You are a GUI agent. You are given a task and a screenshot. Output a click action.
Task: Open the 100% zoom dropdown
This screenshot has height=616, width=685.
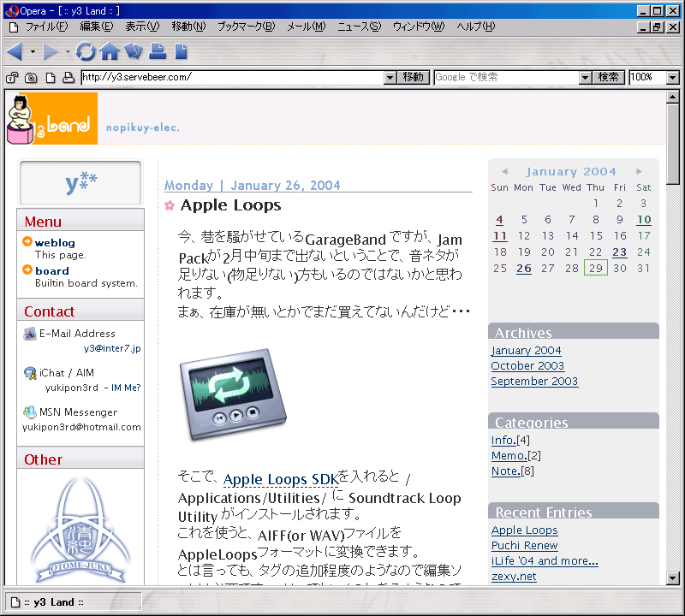(673, 78)
